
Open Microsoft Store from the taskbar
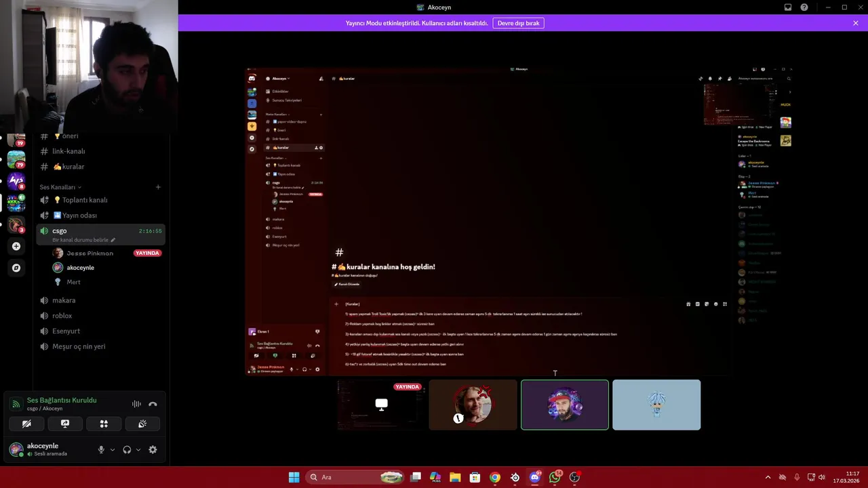475,477
